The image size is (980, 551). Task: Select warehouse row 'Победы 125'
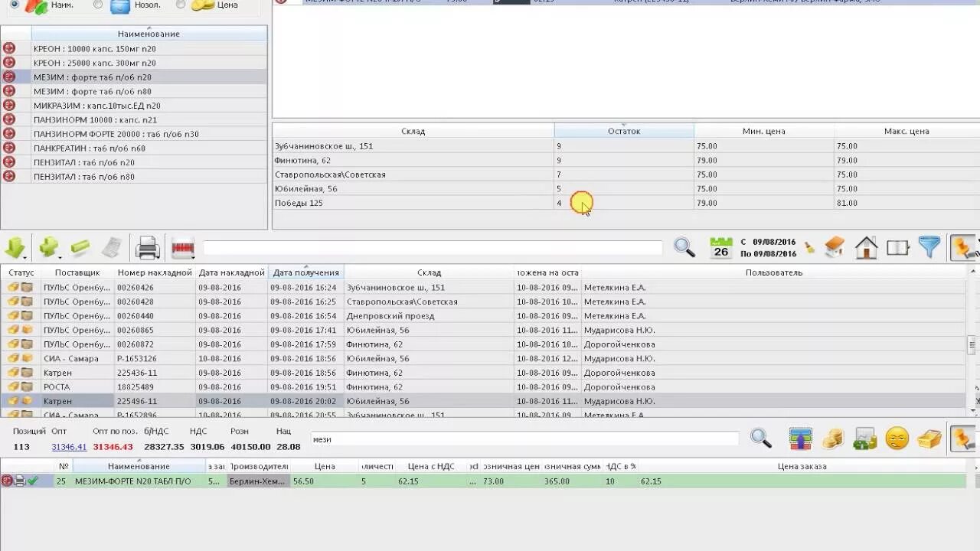click(626, 203)
